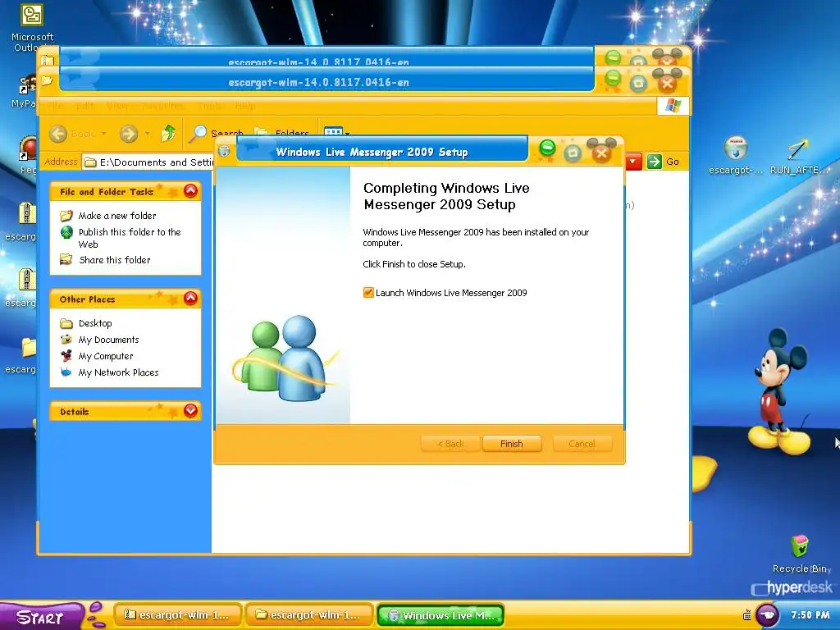Click the globe icon for Publish folder
Viewport: 840px width, 630px height.
(66, 232)
